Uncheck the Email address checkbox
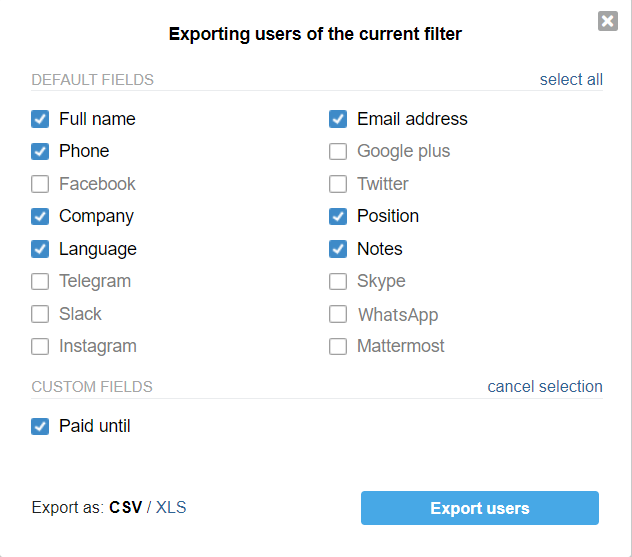Image resolution: width=632 pixels, height=557 pixels. (338, 119)
